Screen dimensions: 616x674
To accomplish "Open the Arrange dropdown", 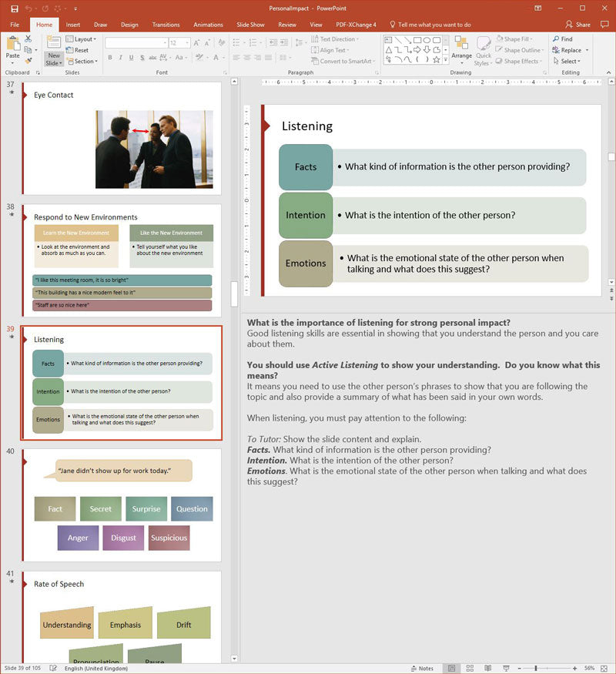I will pos(462,50).
